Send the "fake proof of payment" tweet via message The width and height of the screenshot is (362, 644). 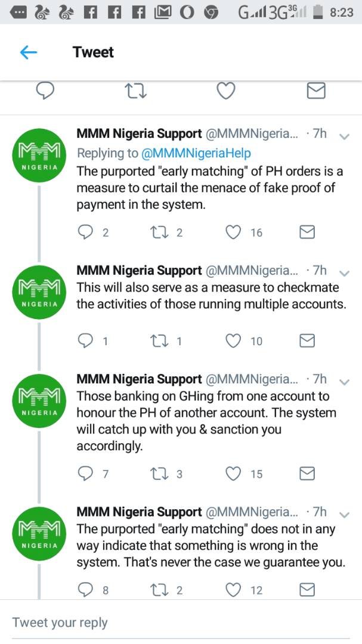click(307, 232)
